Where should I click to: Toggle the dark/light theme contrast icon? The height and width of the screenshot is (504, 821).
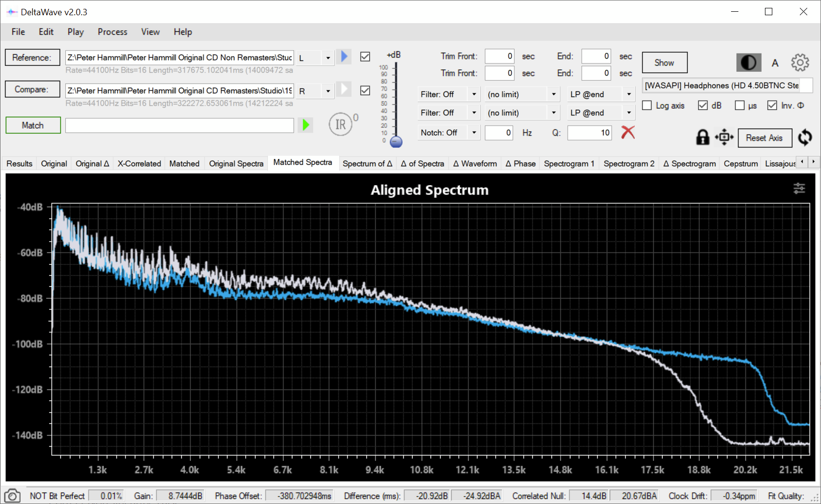[748, 62]
